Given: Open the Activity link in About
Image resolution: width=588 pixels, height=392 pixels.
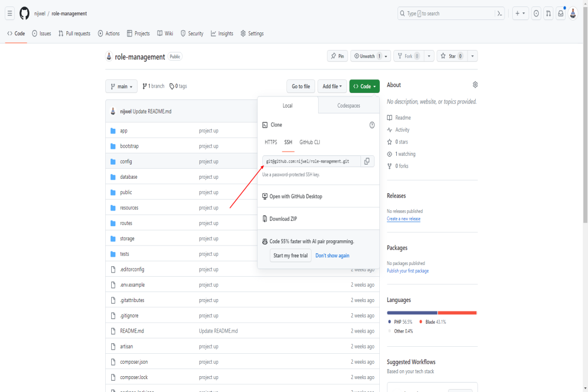Looking at the screenshot, I should [x=398, y=130].
